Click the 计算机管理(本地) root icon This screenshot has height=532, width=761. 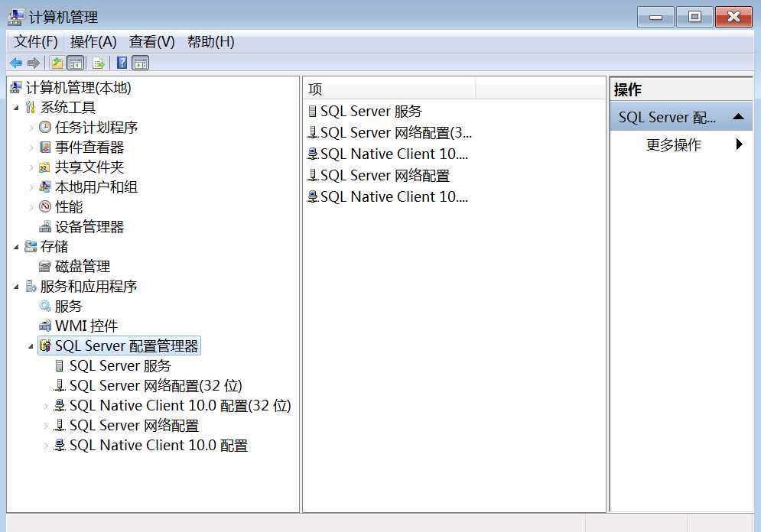click(15, 87)
